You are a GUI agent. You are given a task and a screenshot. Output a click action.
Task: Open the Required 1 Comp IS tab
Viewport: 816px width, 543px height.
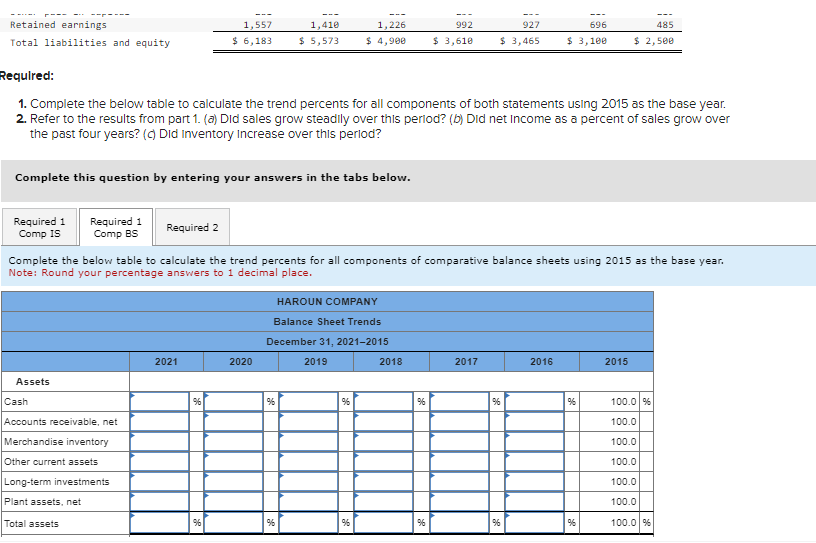pyautogui.click(x=40, y=227)
